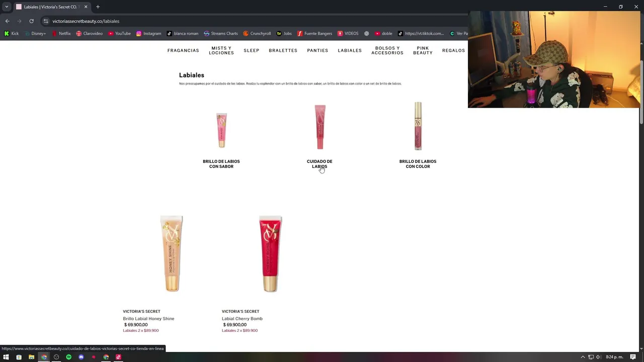Open the Crunchyroll bookmark
Screen dimensions: 644x362
click(257, 34)
